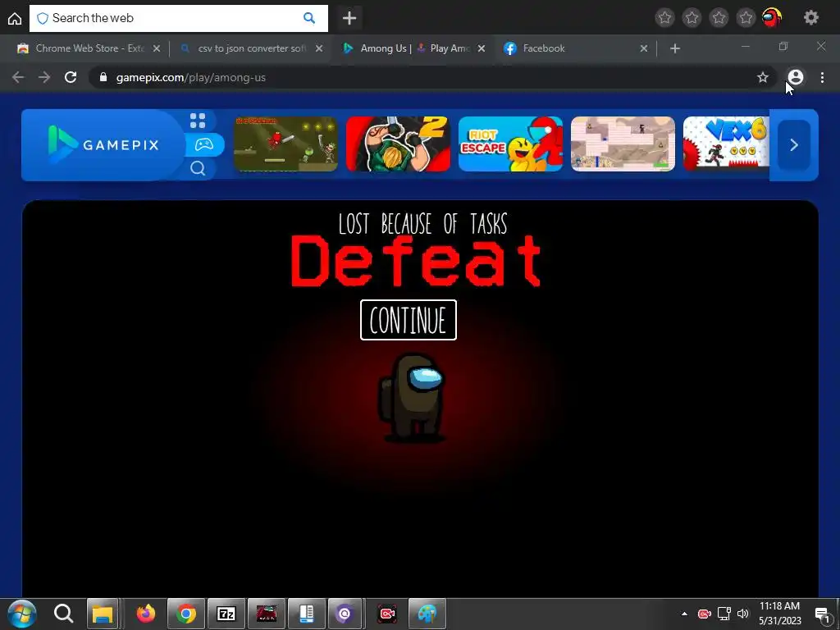840x630 pixels.
Task: Click the brown crewmate character
Action: click(x=412, y=397)
